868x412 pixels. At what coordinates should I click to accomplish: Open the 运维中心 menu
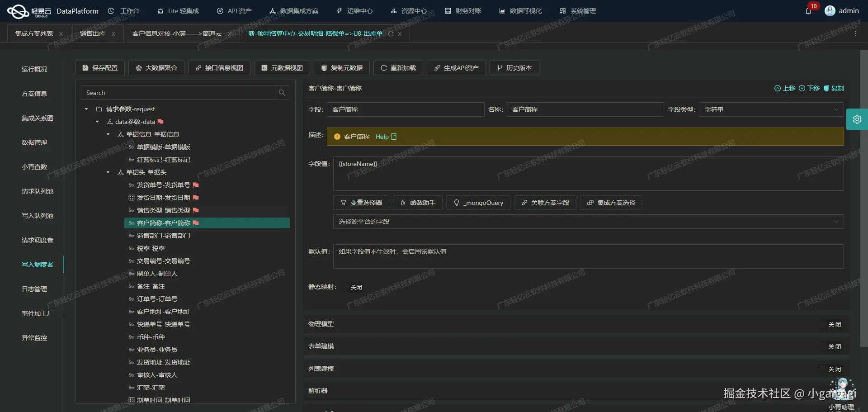coord(354,10)
